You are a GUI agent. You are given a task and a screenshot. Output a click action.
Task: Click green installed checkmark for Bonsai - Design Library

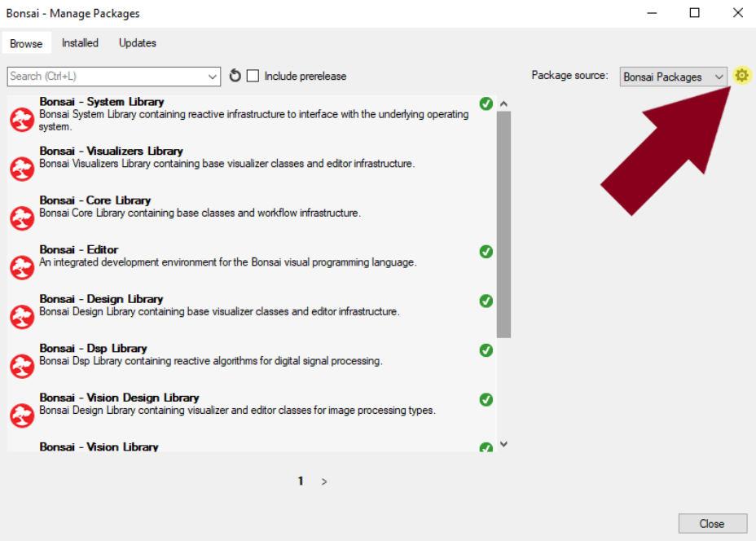tap(486, 301)
